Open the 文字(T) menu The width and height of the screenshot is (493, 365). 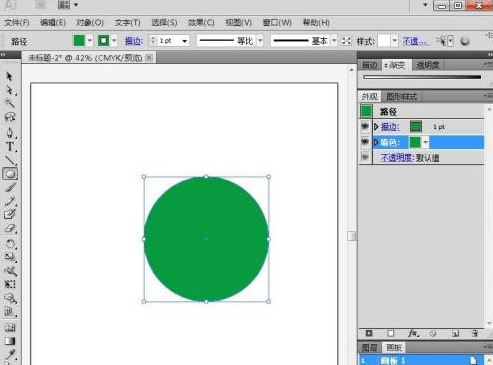tap(127, 23)
